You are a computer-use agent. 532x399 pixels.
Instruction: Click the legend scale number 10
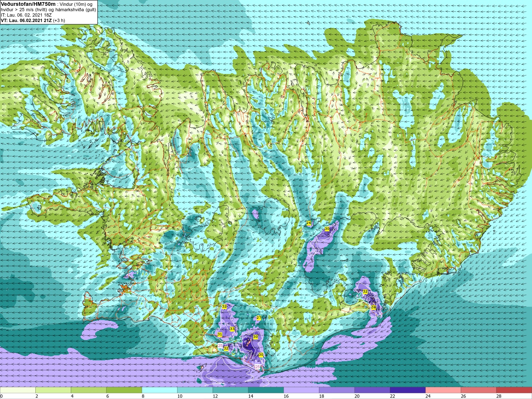(180, 396)
